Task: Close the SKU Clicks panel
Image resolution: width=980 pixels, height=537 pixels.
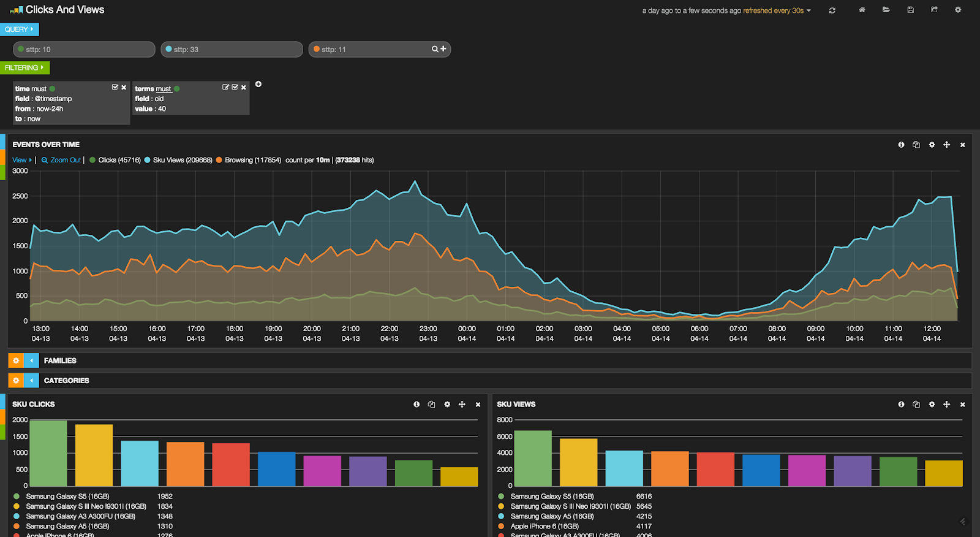Action: pyautogui.click(x=478, y=405)
